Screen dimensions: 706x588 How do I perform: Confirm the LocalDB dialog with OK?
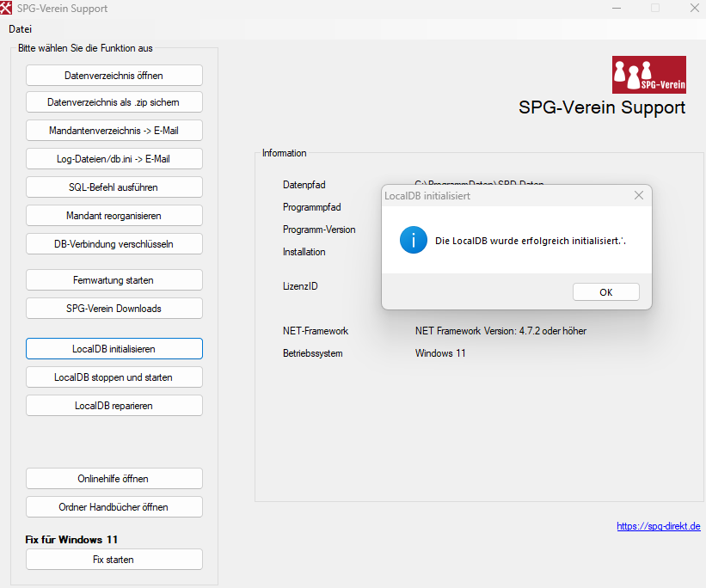[606, 292]
